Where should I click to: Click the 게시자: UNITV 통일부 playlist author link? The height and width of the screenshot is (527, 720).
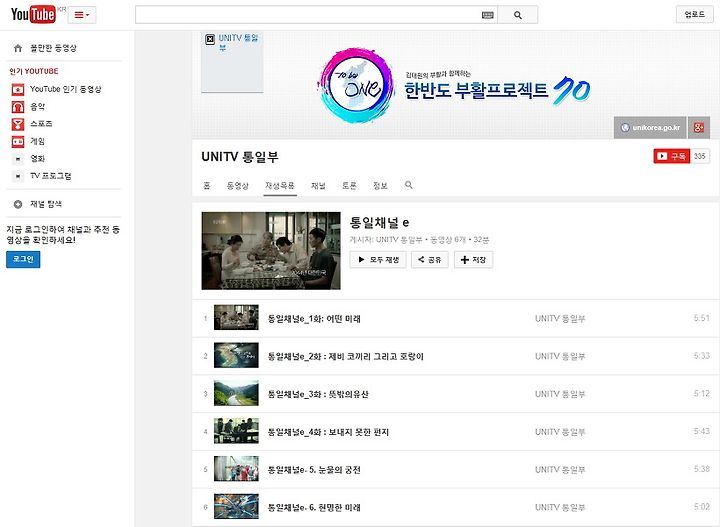point(386,240)
